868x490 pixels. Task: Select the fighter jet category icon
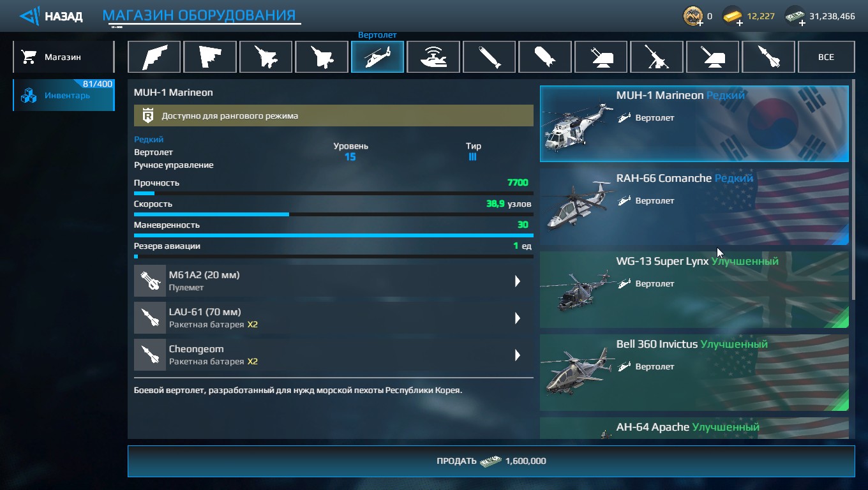click(x=266, y=57)
